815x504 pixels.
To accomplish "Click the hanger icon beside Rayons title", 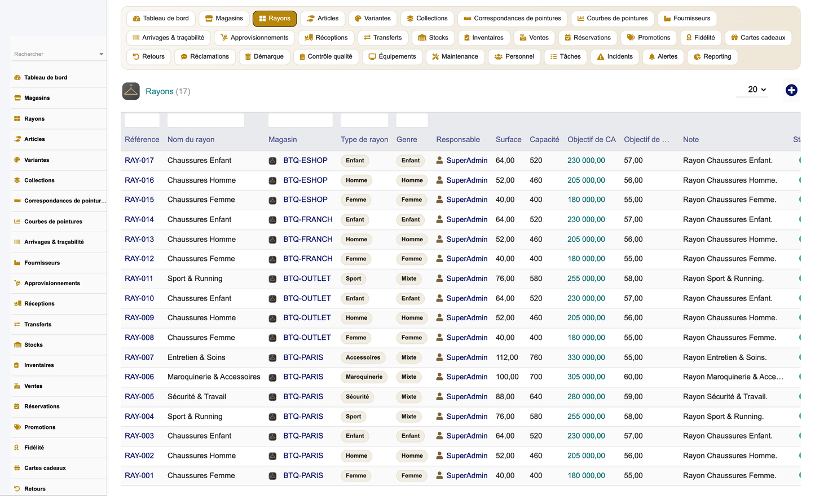I will click(131, 91).
